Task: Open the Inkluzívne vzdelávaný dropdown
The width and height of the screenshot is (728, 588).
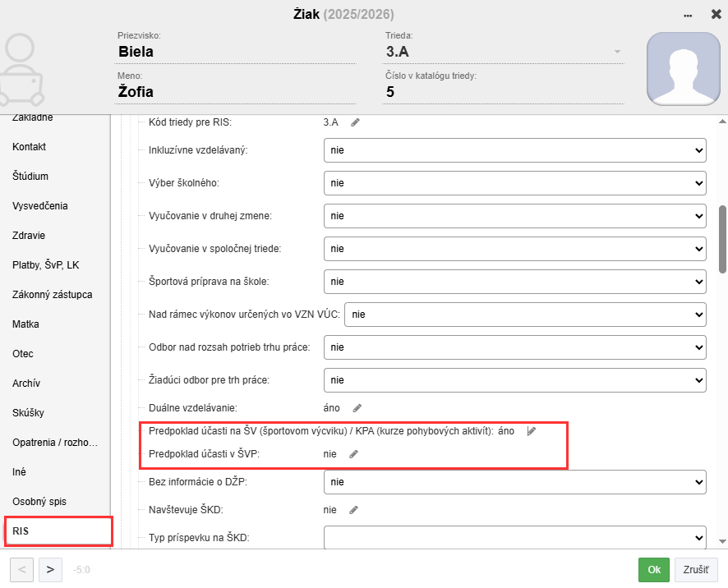Action: pyautogui.click(x=514, y=150)
